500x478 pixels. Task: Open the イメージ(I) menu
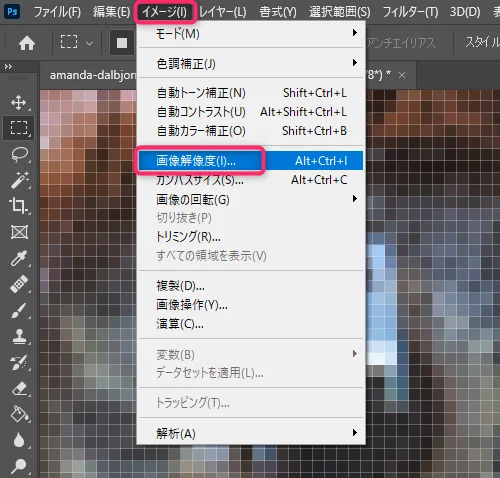[x=165, y=12]
